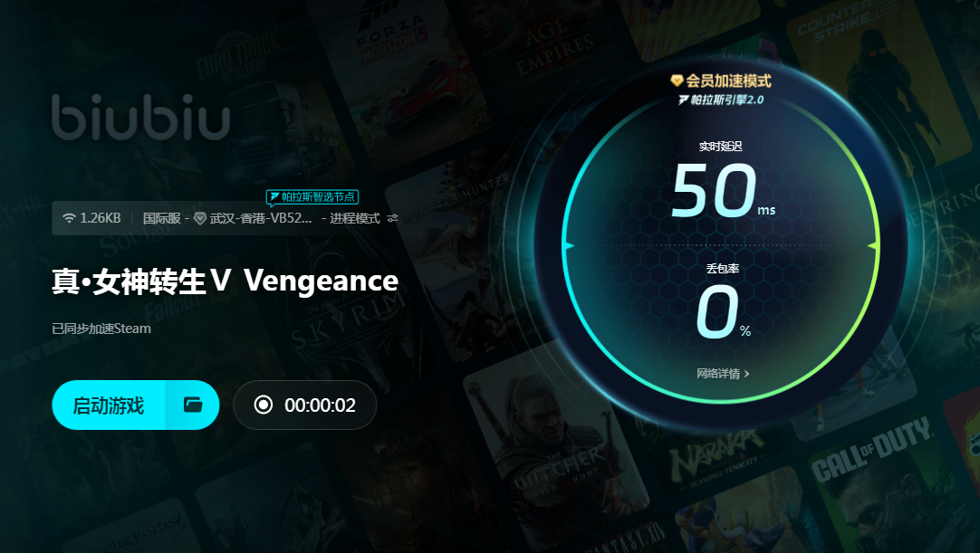Click the 00:00:02 recording timer
The height and width of the screenshot is (553, 980).
(320, 405)
